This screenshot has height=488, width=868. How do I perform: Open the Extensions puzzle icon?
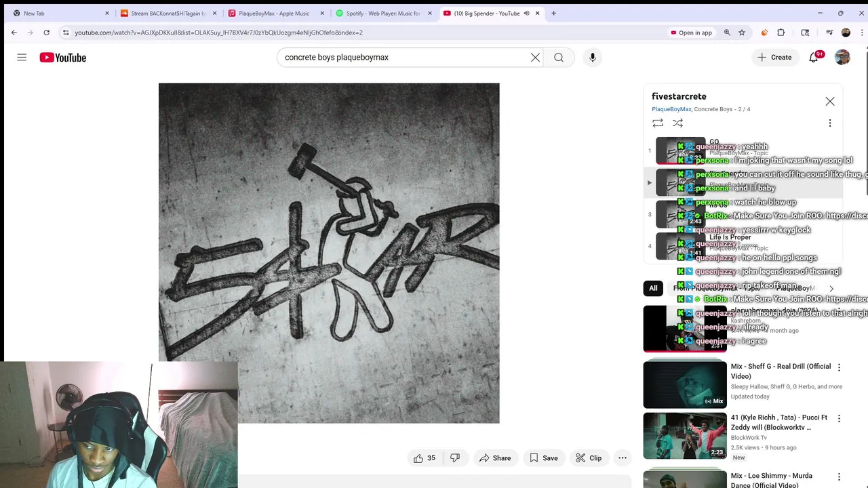pyautogui.click(x=781, y=33)
